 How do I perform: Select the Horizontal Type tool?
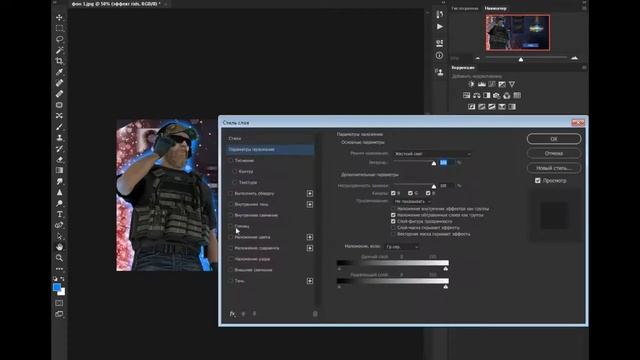(60, 214)
